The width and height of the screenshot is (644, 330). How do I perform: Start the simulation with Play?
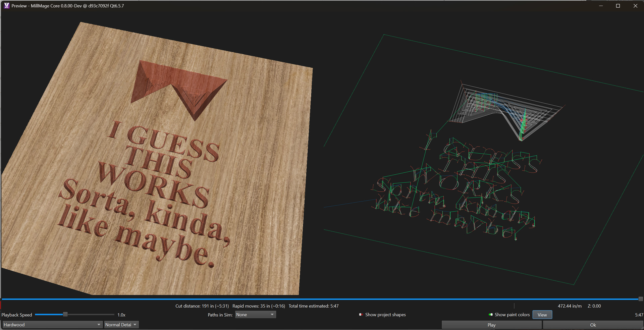(491, 325)
